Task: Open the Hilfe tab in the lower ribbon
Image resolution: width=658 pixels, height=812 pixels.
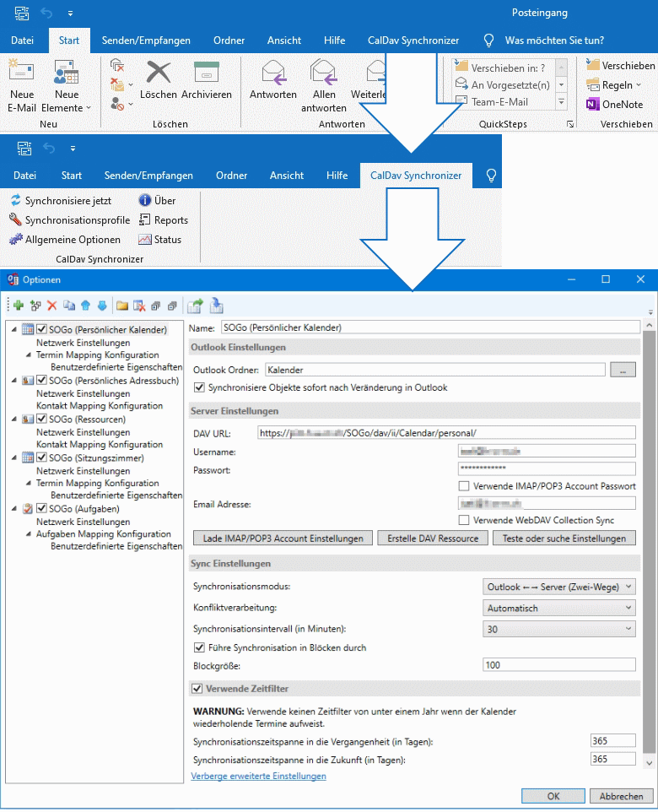Action: coord(337,175)
